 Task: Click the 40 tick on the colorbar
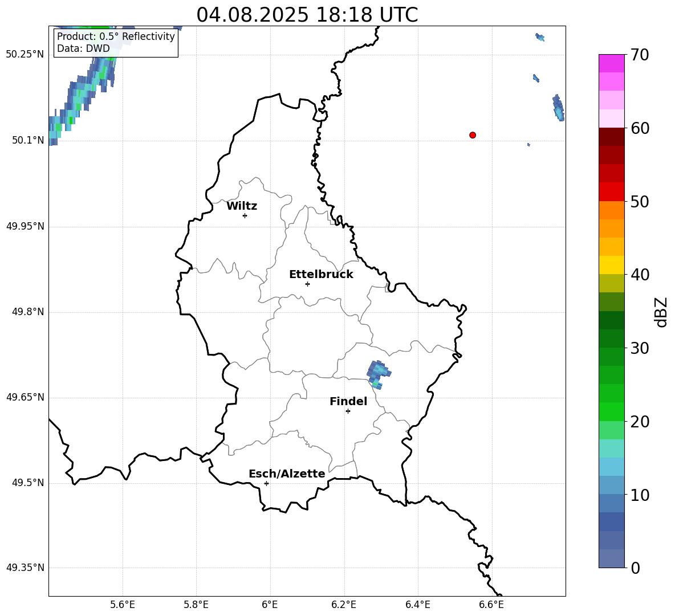tap(640, 275)
